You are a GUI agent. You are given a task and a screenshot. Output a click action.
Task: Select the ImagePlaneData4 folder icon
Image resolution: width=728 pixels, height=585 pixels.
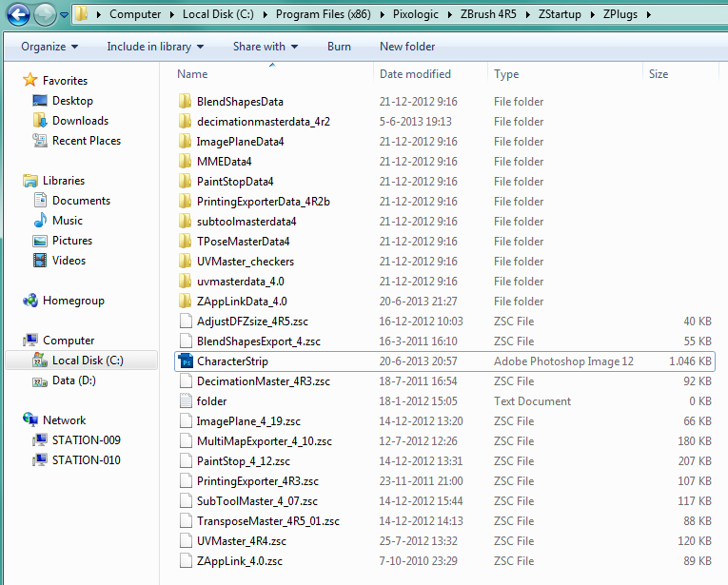(x=185, y=141)
